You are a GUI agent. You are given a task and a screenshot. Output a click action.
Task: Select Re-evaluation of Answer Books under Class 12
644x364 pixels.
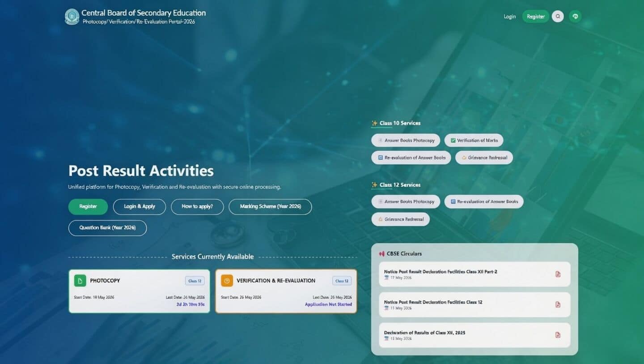pos(484,201)
